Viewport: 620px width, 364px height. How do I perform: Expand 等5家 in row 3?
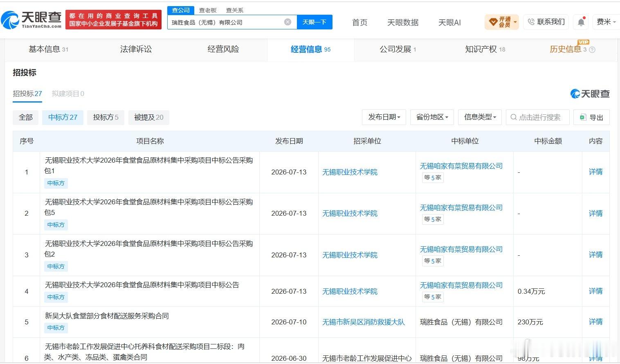pos(433,261)
